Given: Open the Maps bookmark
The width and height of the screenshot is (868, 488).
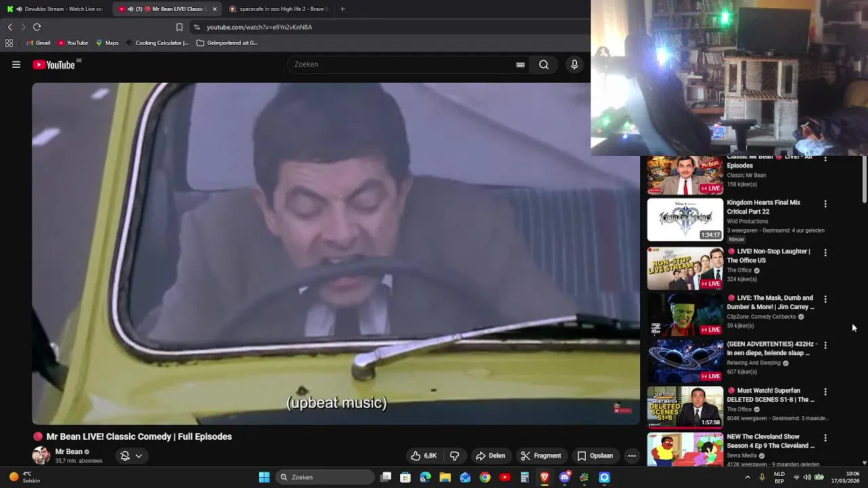Looking at the screenshot, I should click(x=107, y=43).
